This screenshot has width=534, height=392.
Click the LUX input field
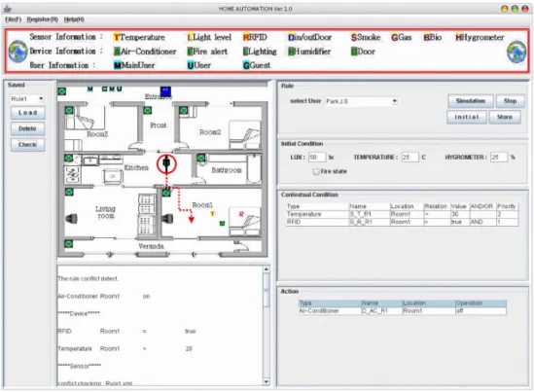pos(317,158)
